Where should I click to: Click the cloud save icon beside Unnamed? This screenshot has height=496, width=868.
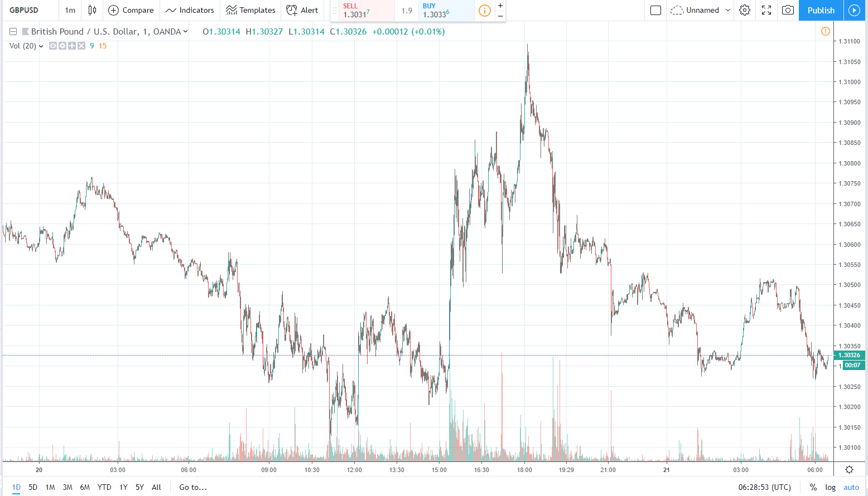click(677, 10)
